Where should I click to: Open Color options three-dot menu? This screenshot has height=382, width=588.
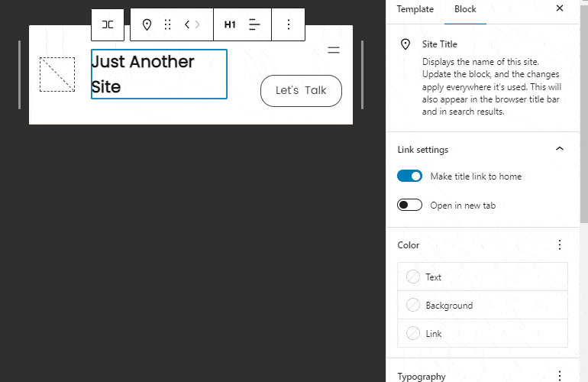pyautogui.click(x=560, y=245)
